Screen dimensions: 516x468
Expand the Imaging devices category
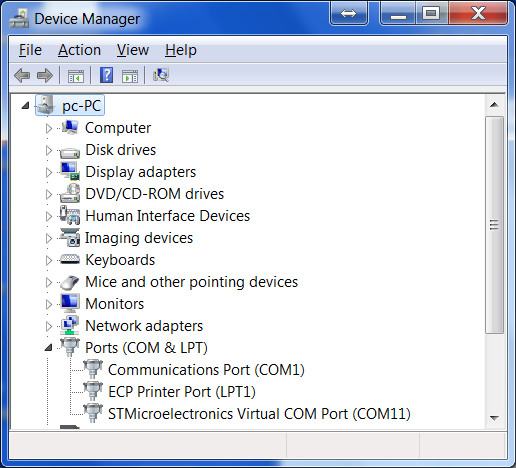point(49,238)
